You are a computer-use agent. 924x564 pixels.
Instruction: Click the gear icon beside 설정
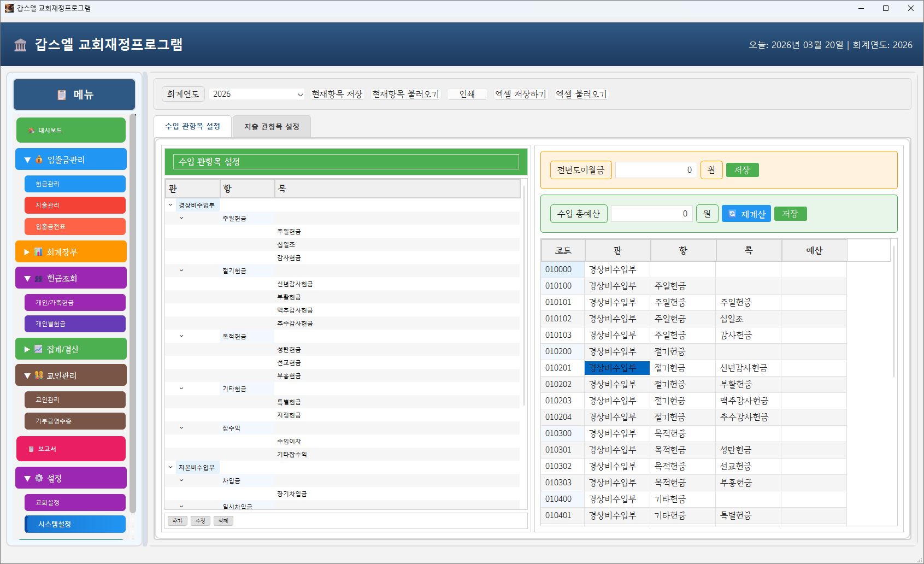click(39, 478)
